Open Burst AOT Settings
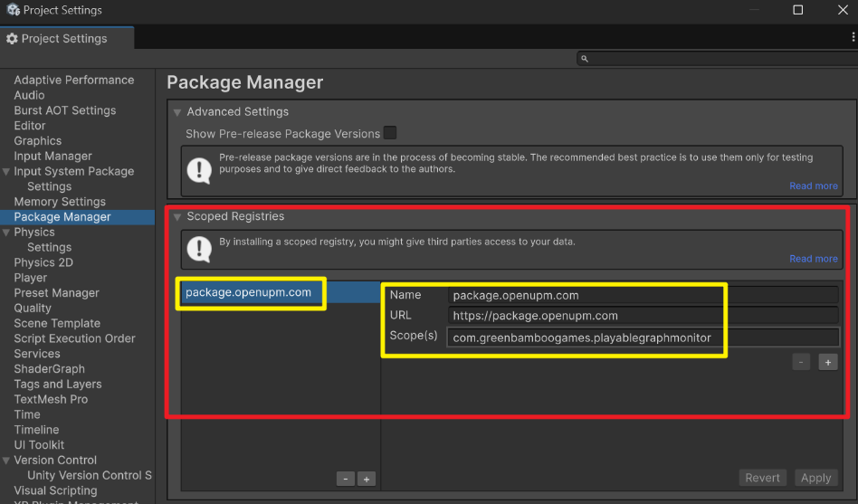This screenshot has height=504, width=858. click(64, 110)
